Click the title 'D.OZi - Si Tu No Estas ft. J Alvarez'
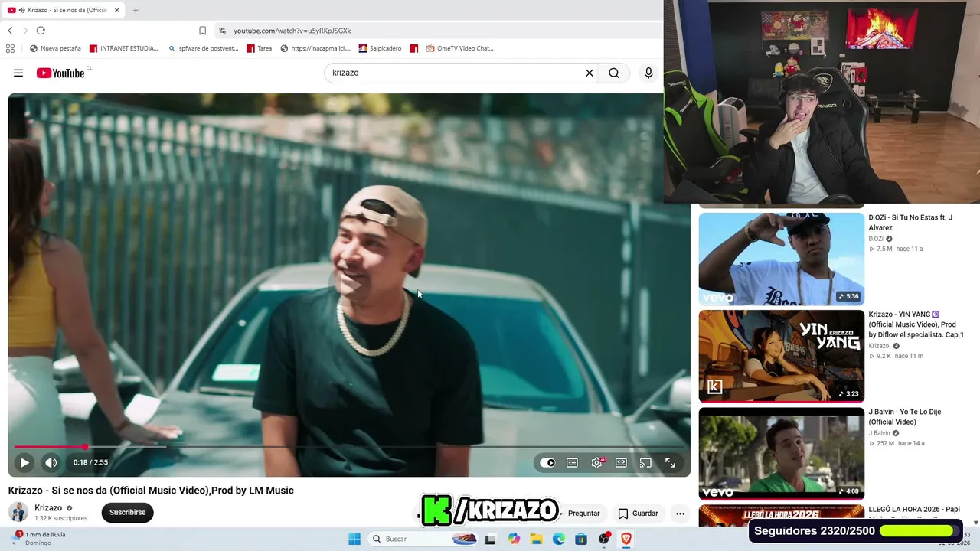The height and width of the screenshot is (551, 980). coord(911,222)
